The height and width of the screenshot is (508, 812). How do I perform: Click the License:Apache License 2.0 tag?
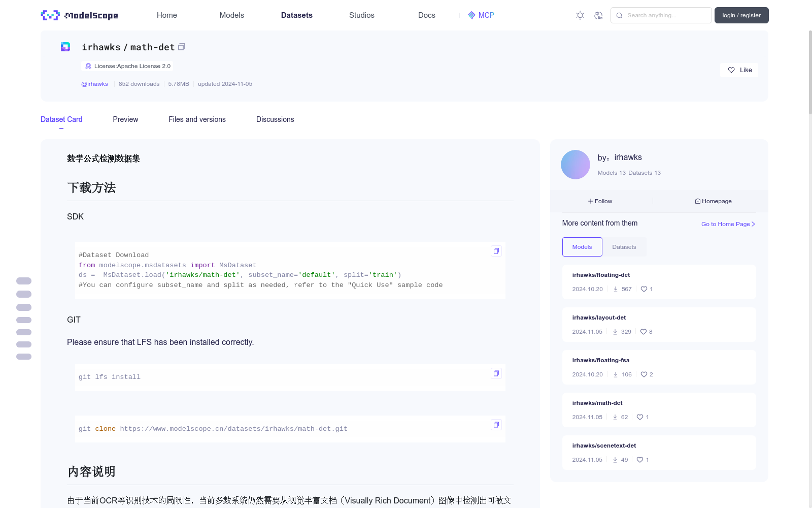pyautogui.click(x=127, y=66)
